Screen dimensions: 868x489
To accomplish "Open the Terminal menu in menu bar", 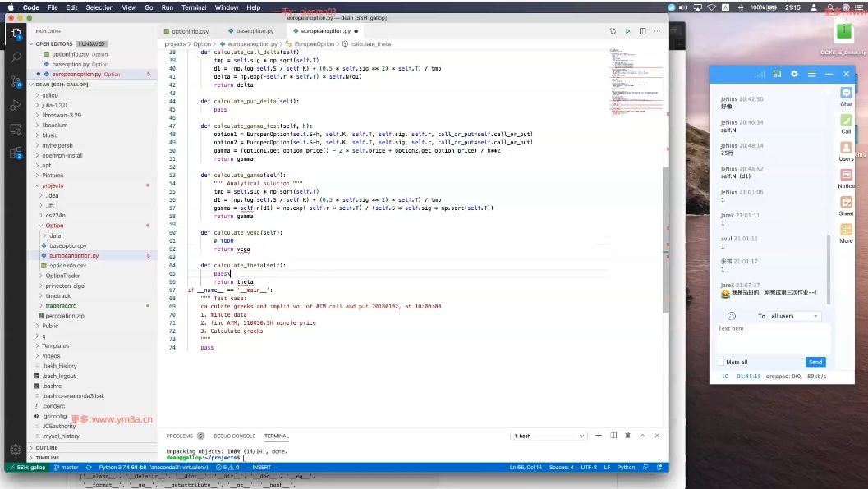I will 194,7.
